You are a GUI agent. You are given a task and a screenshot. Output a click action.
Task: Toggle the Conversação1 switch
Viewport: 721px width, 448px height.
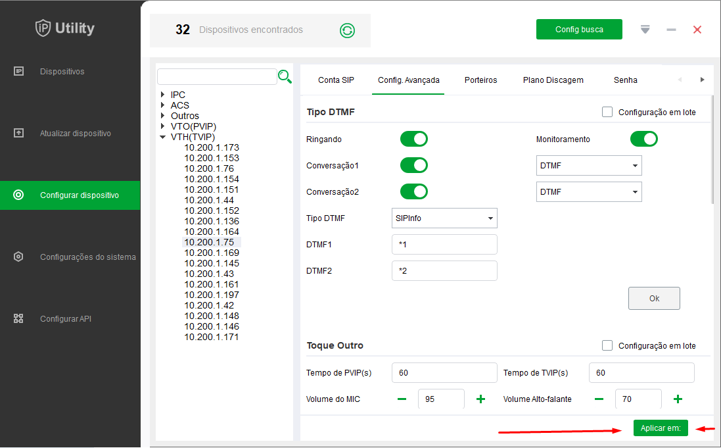[x=414, y=165]
